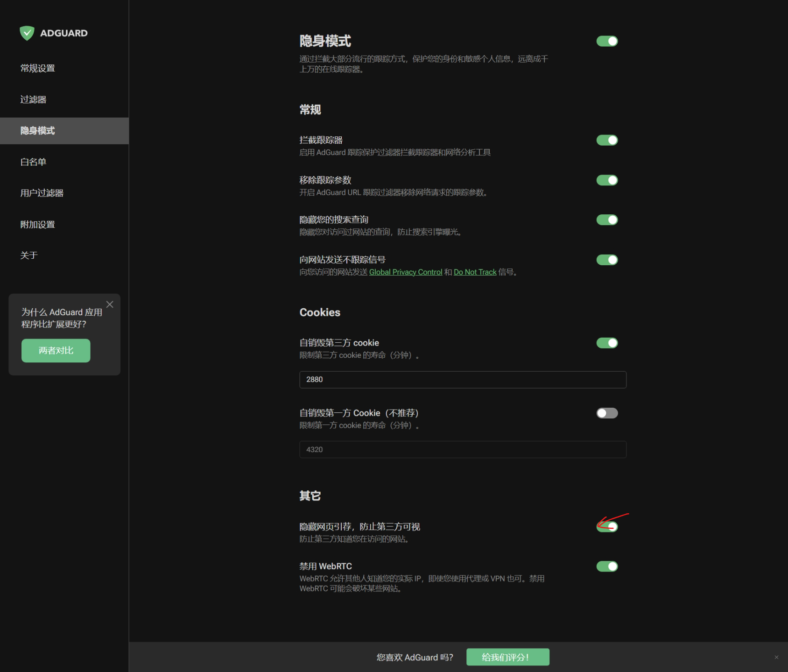Turn off the 禁用 WebRTC toggle

point(606,566)
